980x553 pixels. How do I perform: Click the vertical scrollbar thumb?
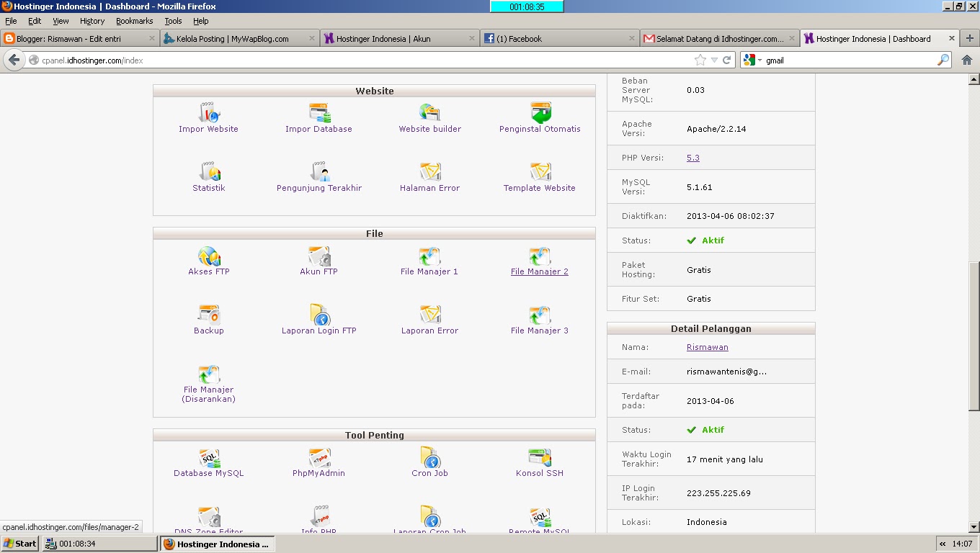pos(974,336)
